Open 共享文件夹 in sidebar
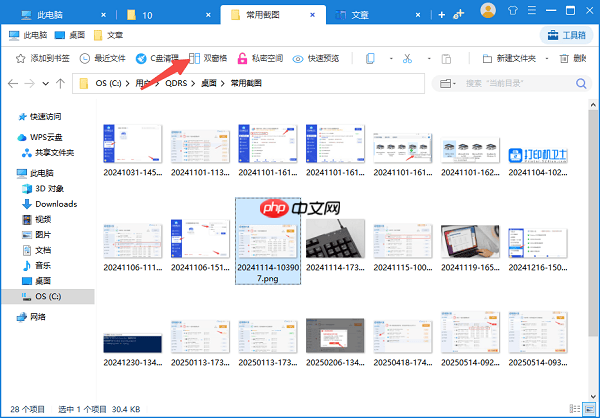The image size is (600, 418). pos(48,153)
